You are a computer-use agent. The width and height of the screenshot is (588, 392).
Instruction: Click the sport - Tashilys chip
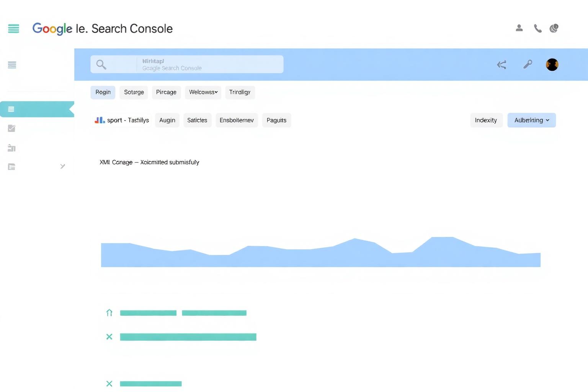tap(122, 120)
